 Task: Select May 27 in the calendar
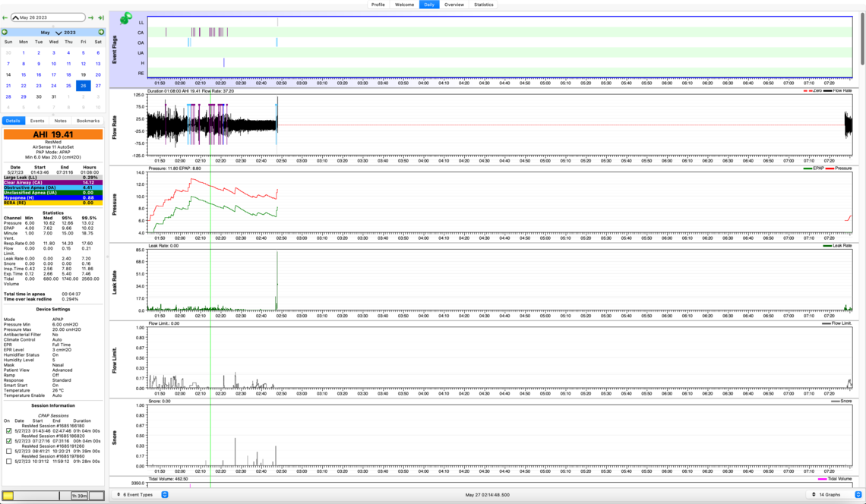[x=98, y=86]
